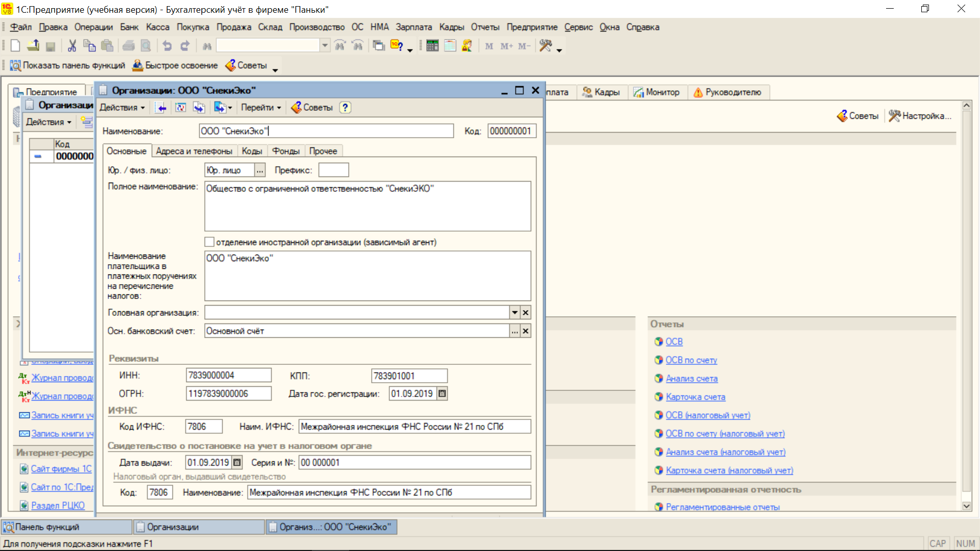The width and height of the screenshot is (980, 551).
Task: Click the 1C help question icon
Action: (397, 46)
